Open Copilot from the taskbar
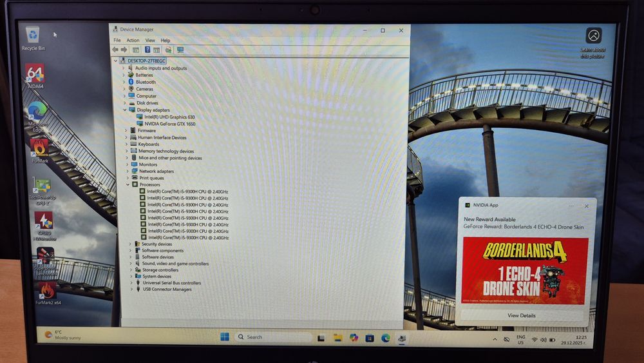This screenshot has height=363, width=644. click(354, 338)
